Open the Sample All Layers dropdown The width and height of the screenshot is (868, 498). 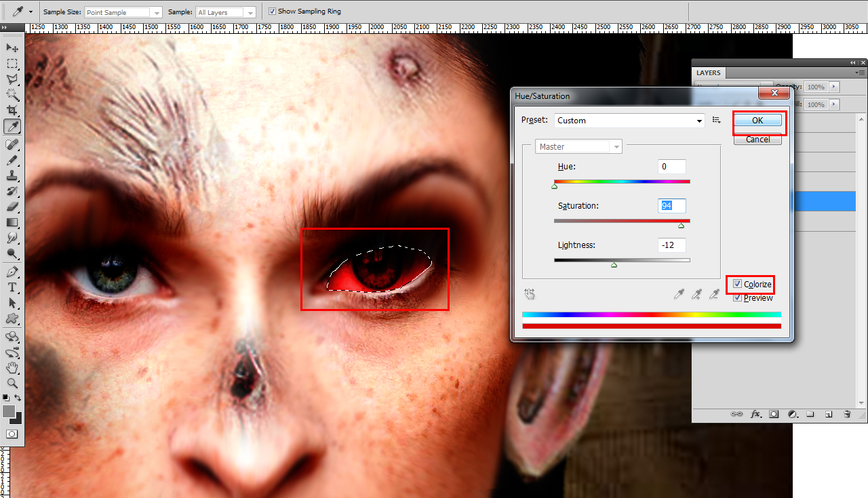(226, 12)
